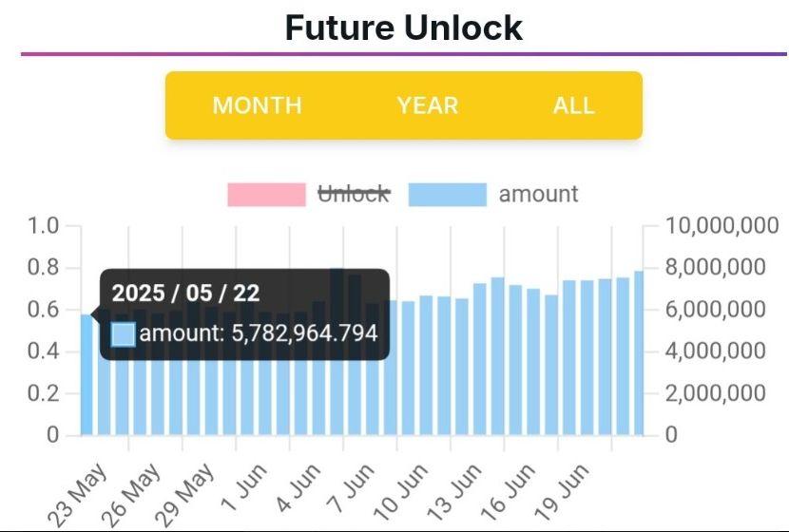Viewport: 789px width, 532px height.
Task: Click the blue amount legend swatch
Action: (448, 195)
